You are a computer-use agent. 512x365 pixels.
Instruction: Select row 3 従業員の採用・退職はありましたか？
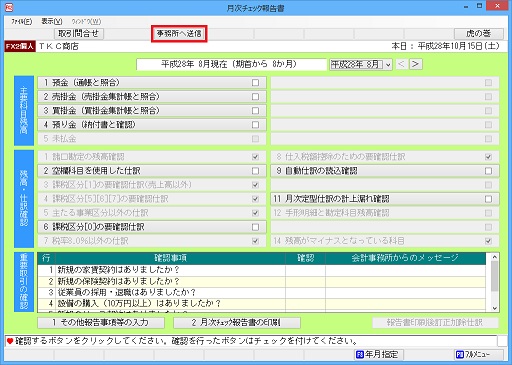(x=261, y=292)
